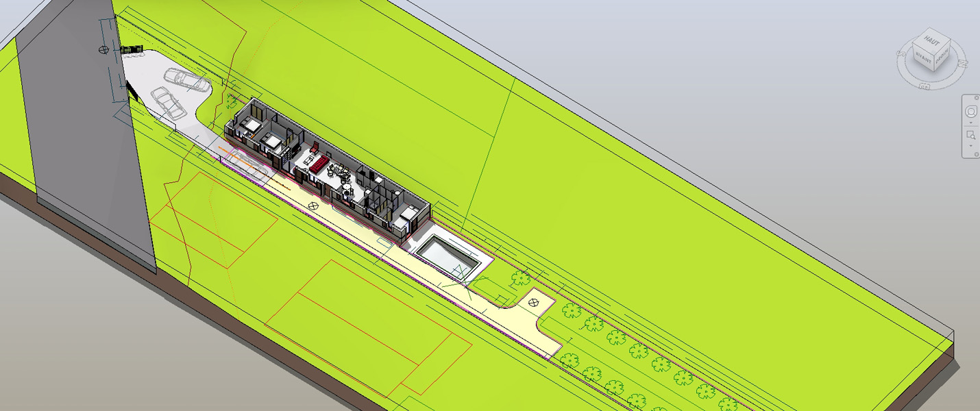980x411 pixels.
Task: Click the N compass letter near the ViewCube
Action: 961,63
